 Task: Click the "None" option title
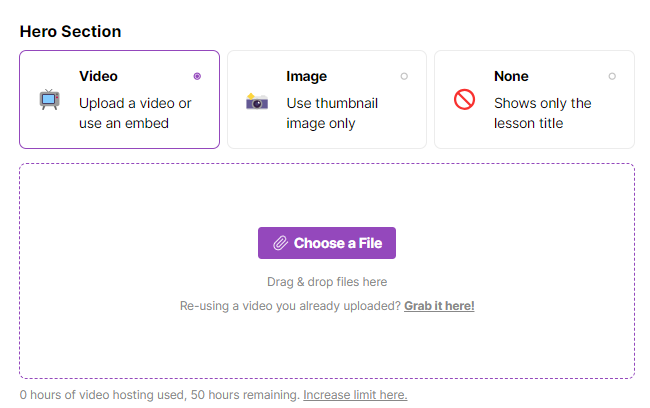pos(511,76)
